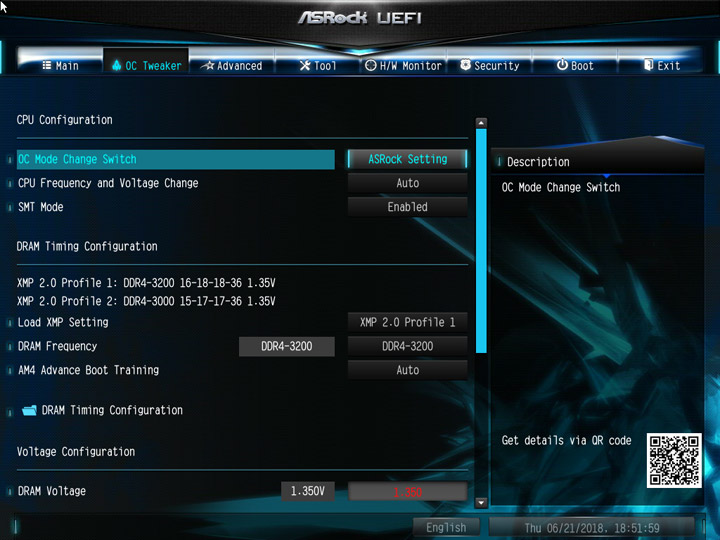Image resolution: width=720 pixels, height=540 pixels.
Task: Edit the DRAM Voltage 1.350 field
Action: click(x=408, y=491)
